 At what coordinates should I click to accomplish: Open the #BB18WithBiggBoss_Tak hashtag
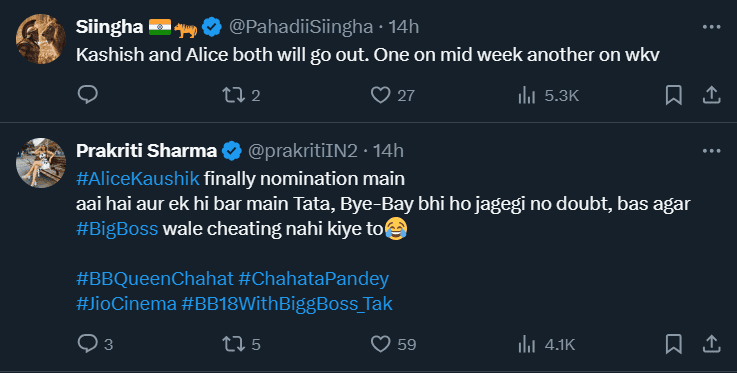click(x=287, y=303)
